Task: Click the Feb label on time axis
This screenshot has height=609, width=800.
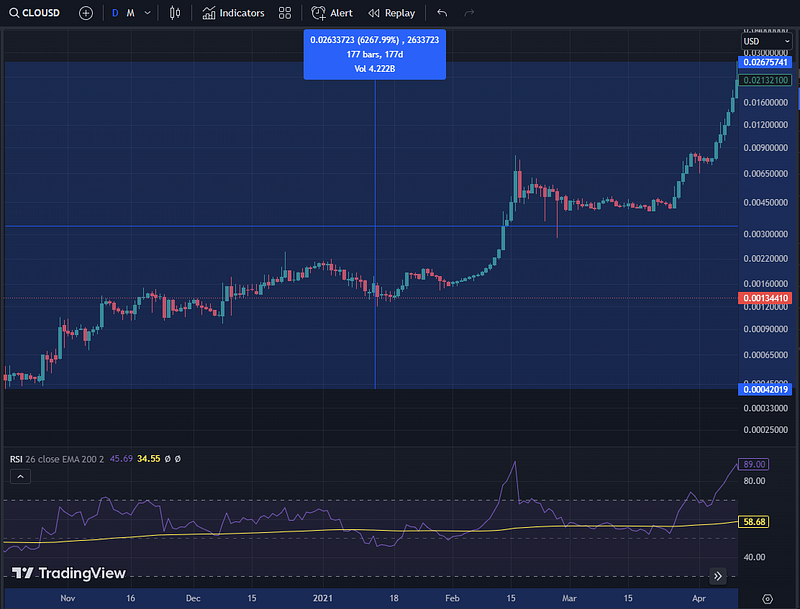Action: [x=452, y=598]
